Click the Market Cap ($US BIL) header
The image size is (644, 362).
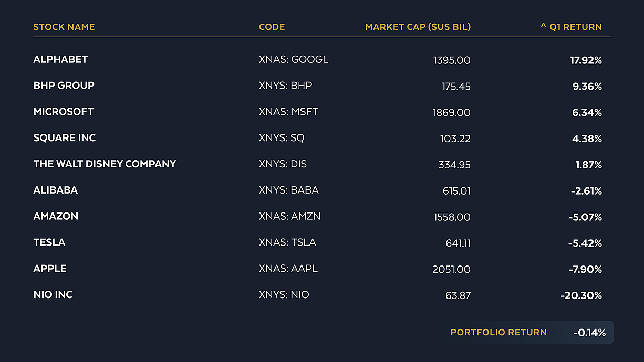[418, 27]
